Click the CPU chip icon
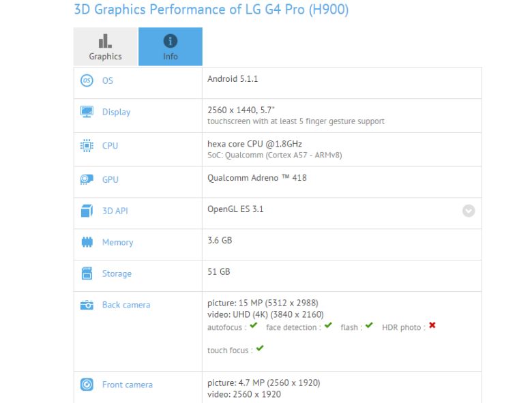 pos(87,145)
